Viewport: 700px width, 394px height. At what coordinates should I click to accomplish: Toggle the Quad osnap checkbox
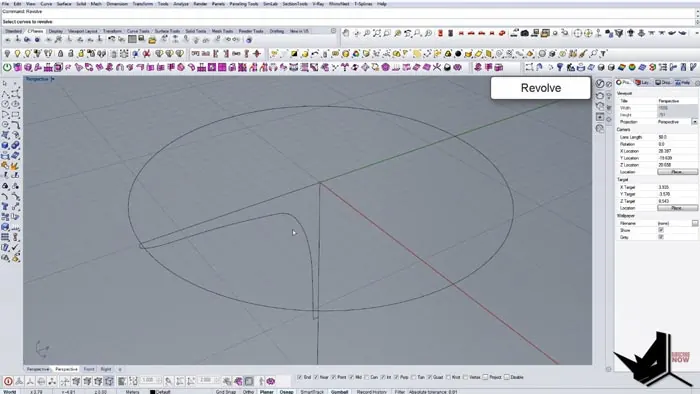point(430,377)
